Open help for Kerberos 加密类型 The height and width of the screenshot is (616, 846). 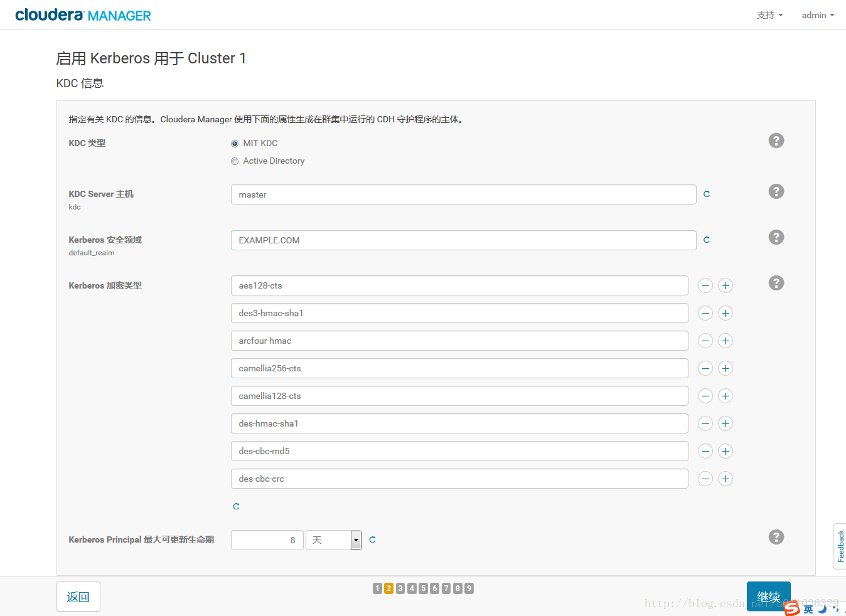tap(776, 283)
